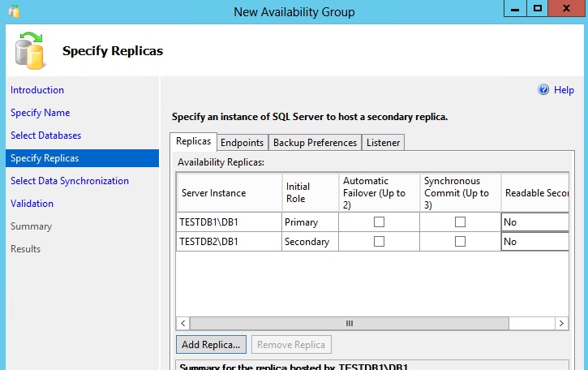Click the Synchronous Commit column header
The height and width of the screenshot is (370, 588).
coord(460,192)
